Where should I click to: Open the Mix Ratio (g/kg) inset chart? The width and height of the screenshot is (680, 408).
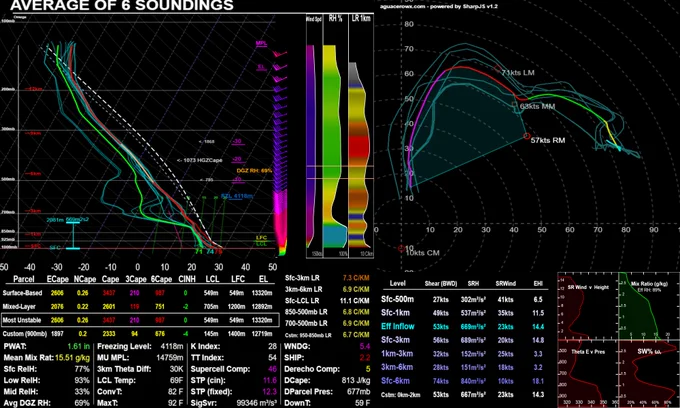[649, 306]
